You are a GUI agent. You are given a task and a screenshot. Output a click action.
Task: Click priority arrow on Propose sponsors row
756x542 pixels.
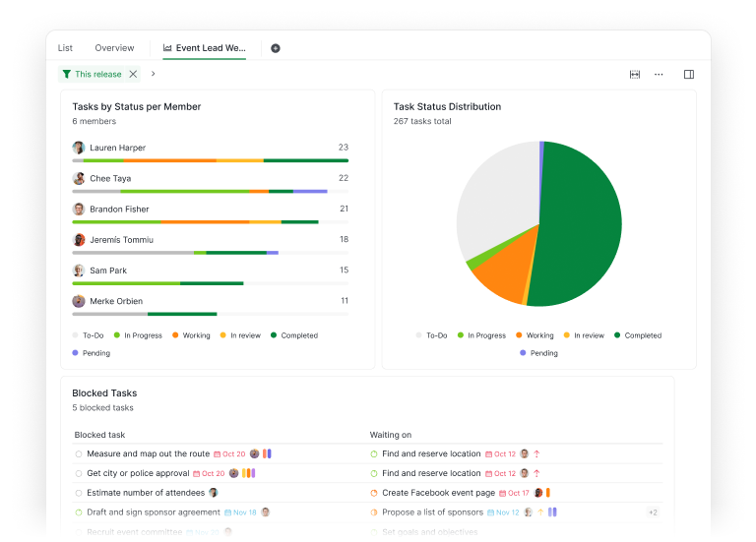pyautogui.click(x=540, y=512)
